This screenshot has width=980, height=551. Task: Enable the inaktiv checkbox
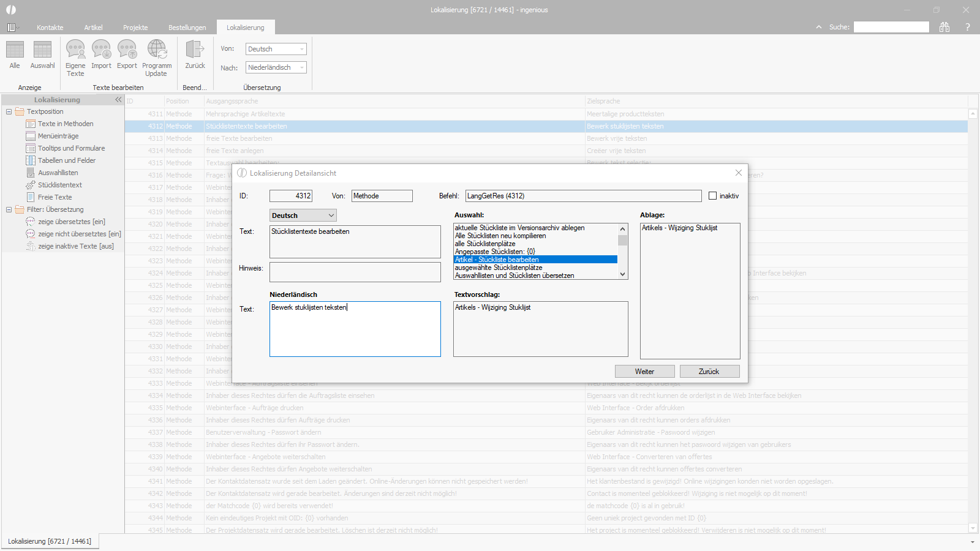point(712,196)
